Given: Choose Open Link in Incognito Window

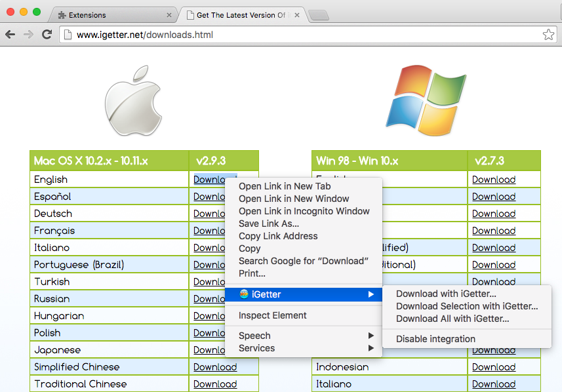Looking at the screenshot, I should click(304, 211).
